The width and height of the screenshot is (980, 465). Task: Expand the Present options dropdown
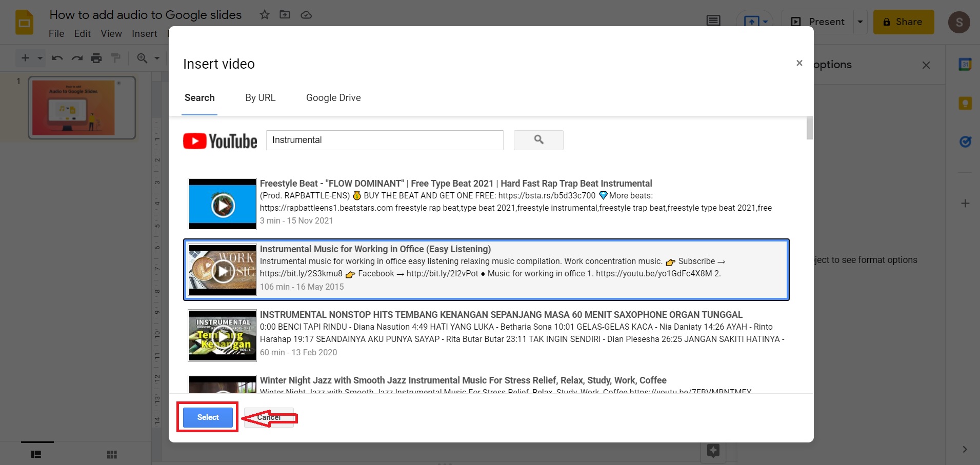coord(860,22)
